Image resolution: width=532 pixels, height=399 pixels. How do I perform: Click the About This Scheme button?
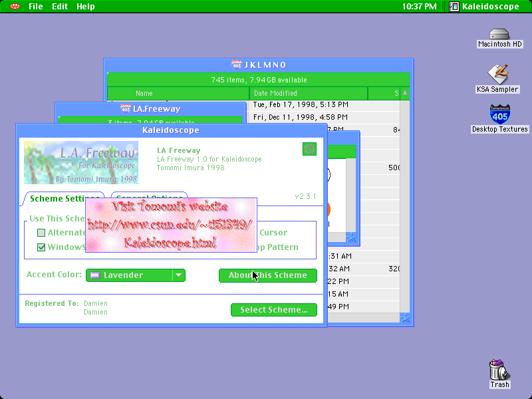tap(268, 275)
